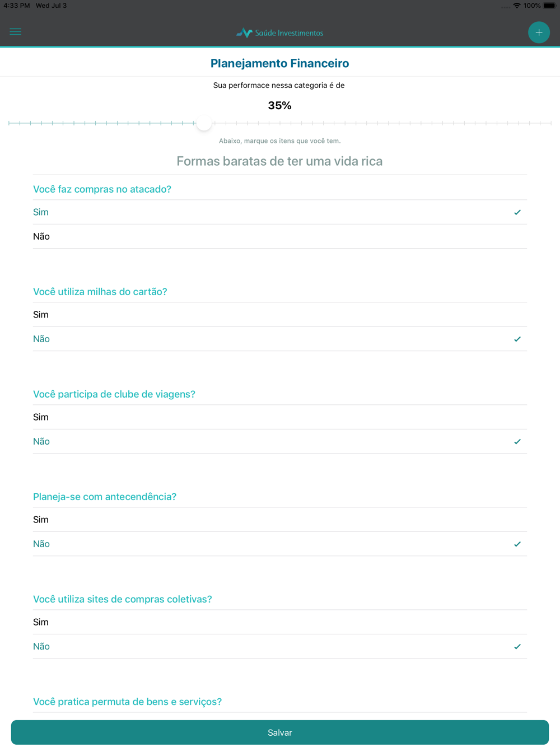560x747 pixels.
Task: Tap Formas baratas de ter uma vida rica heading
Action: click(279, 161)
